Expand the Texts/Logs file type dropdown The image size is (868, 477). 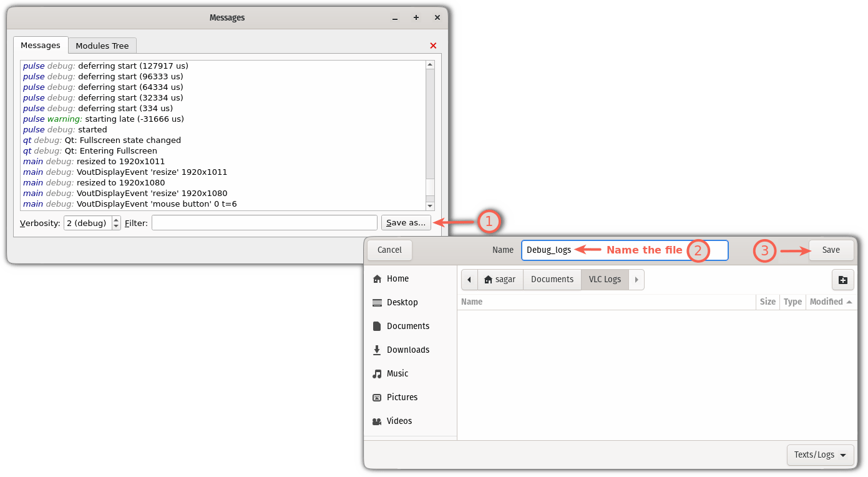point(820,455)
